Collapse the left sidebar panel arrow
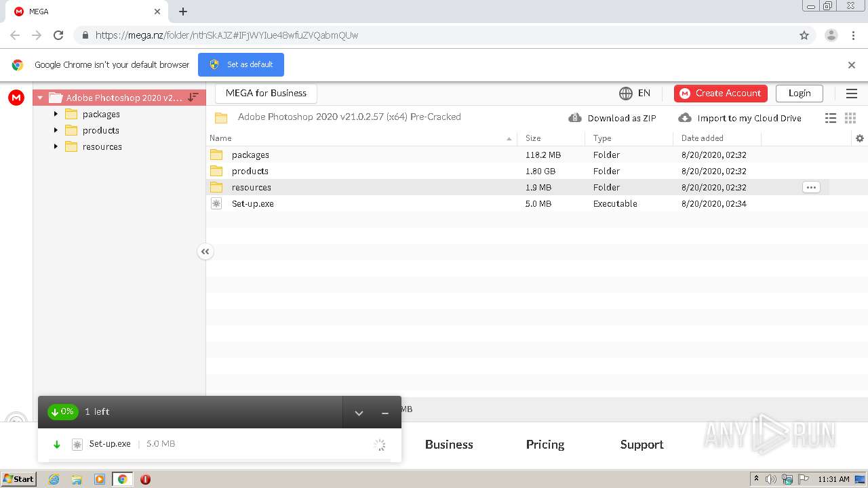The image size is (868, 488). (x=205, y=251)
